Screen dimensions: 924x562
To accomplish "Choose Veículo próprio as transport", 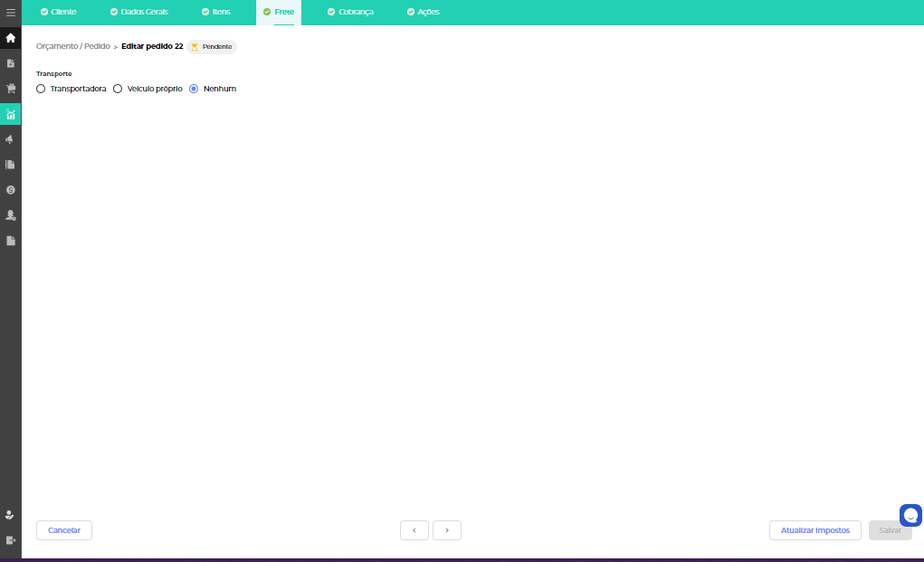I will click(118, 89).
